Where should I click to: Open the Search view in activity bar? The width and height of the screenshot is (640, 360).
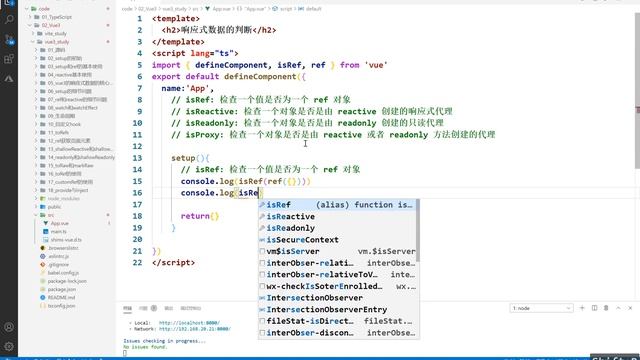(x=9, y=20)
